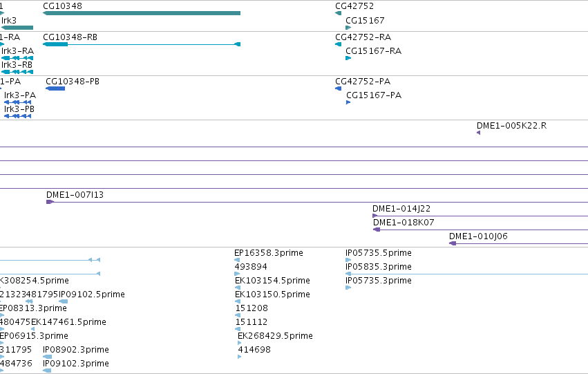Select the IP05735.5prime feature label

pos(379,253)
